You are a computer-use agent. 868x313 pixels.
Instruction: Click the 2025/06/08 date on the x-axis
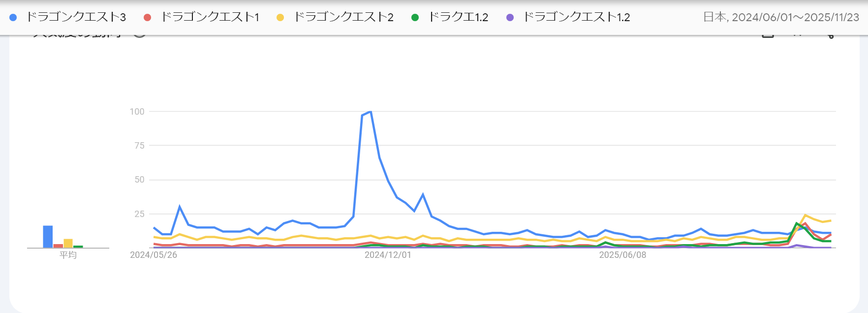(x=622, y=255)
